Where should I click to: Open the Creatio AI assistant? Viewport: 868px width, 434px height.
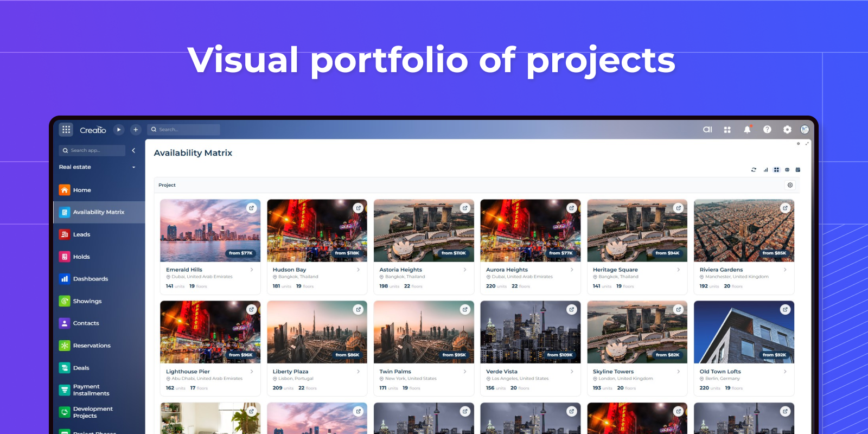707,130
